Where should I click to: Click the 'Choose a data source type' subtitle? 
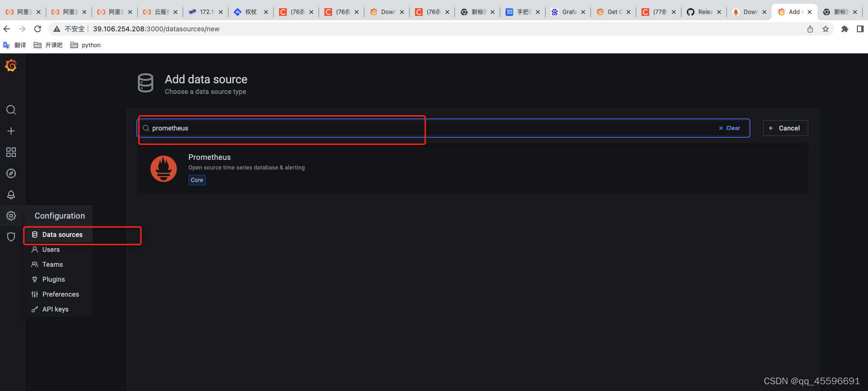205,91
